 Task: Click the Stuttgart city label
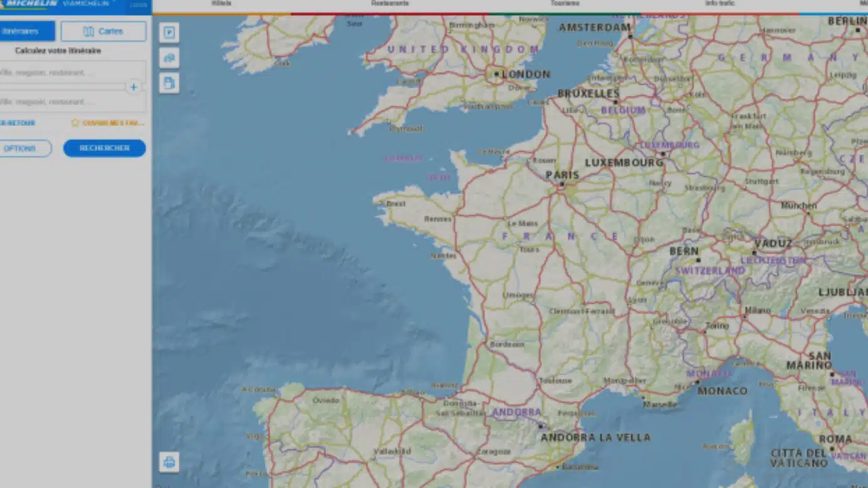coord(761,181)
